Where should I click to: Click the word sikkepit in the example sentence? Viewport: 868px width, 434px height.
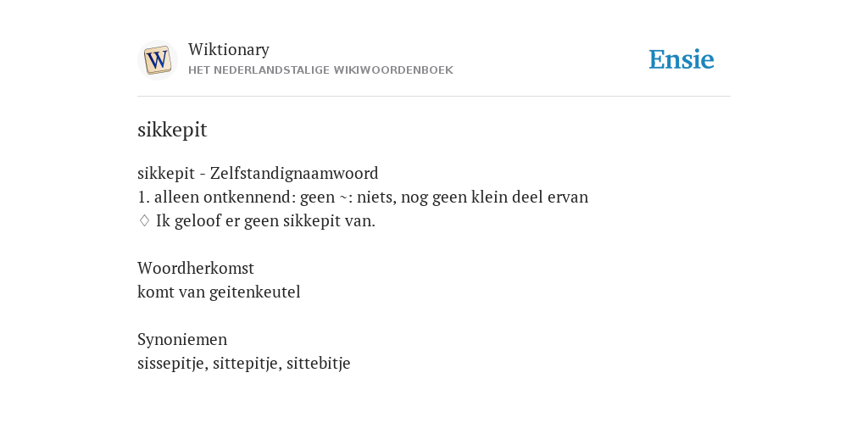pos(312,221)
